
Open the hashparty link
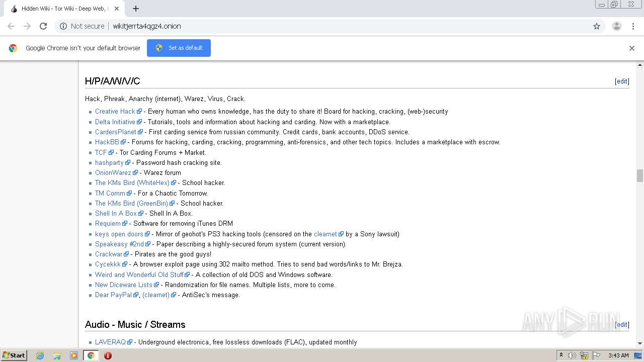109,162
